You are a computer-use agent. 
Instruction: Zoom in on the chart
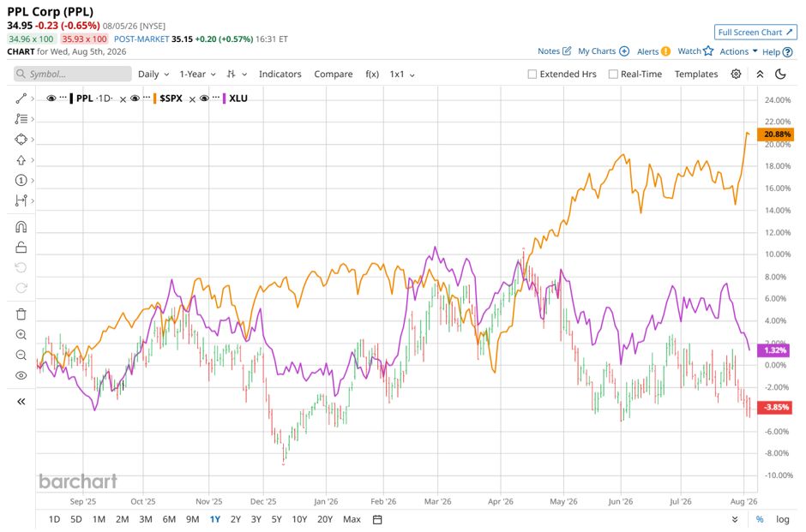[21, 335]
